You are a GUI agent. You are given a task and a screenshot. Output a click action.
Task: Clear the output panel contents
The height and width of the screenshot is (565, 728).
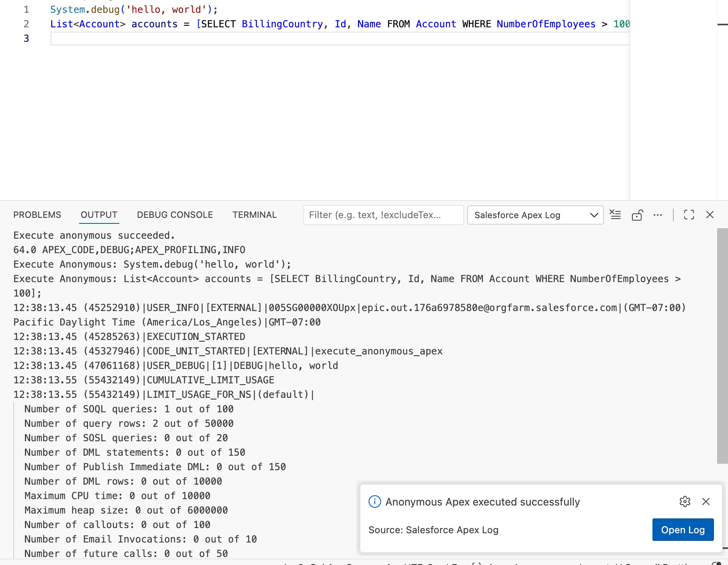tap(615, 215)
